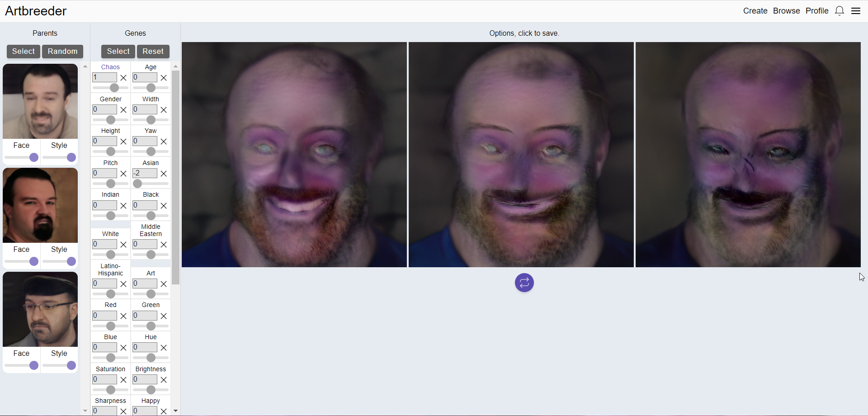Clear the Width gene value
Viewport: 868px width, 416px height.
[x=164, y=110]
